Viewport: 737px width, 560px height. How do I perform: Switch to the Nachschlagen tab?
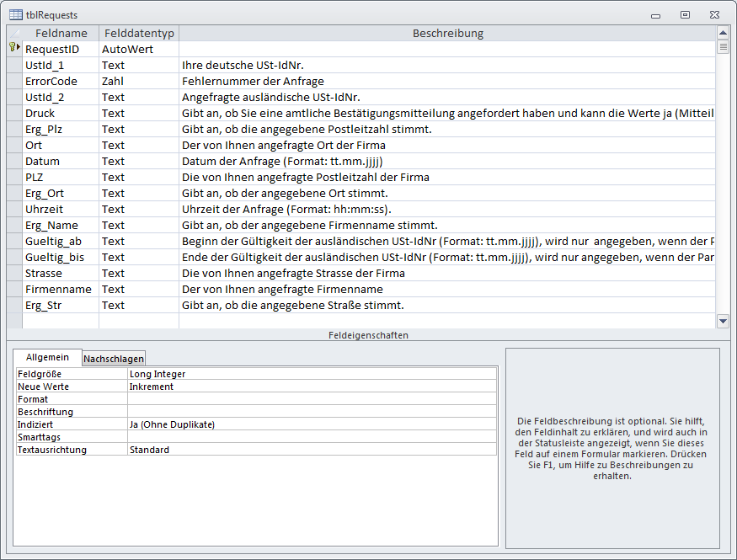click(114, 359)
